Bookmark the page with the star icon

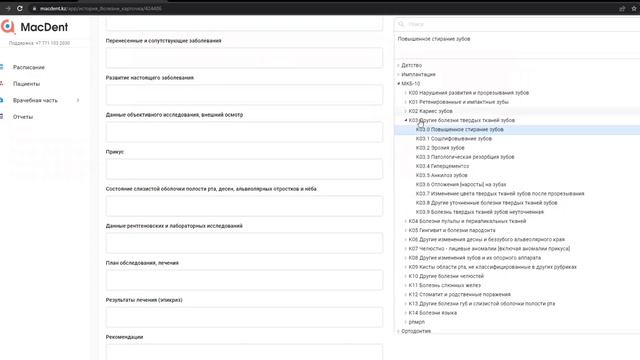click(634, 8)
